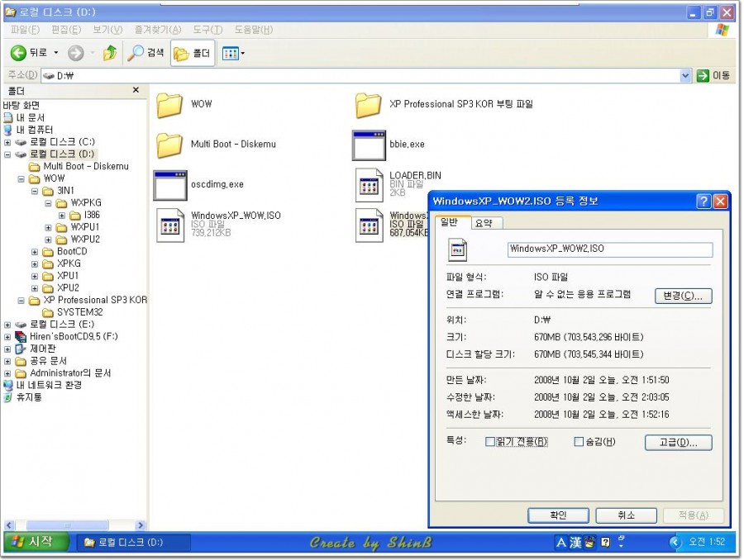Collapse the 3IN1 folder tree node
744x560 pixels.
coord(35,191)
